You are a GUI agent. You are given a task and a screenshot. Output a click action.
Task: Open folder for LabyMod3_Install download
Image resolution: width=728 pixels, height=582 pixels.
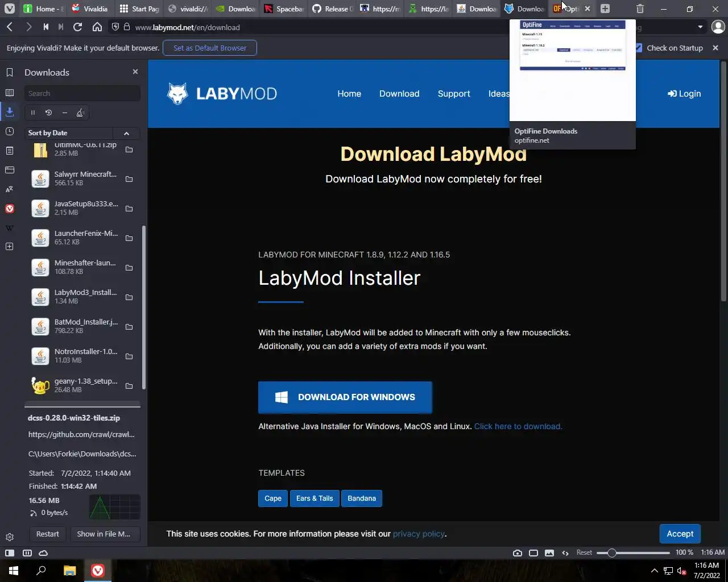[x=129, y=297]
